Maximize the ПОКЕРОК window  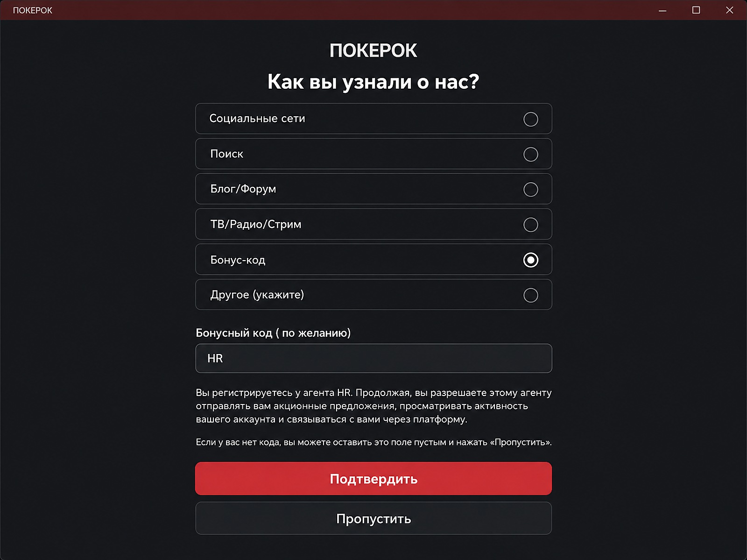pos(696,10)
